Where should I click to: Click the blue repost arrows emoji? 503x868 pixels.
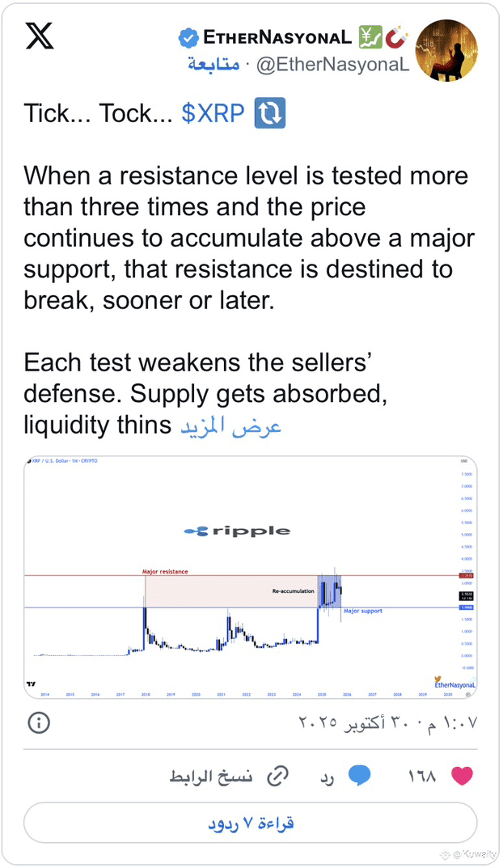269,113
